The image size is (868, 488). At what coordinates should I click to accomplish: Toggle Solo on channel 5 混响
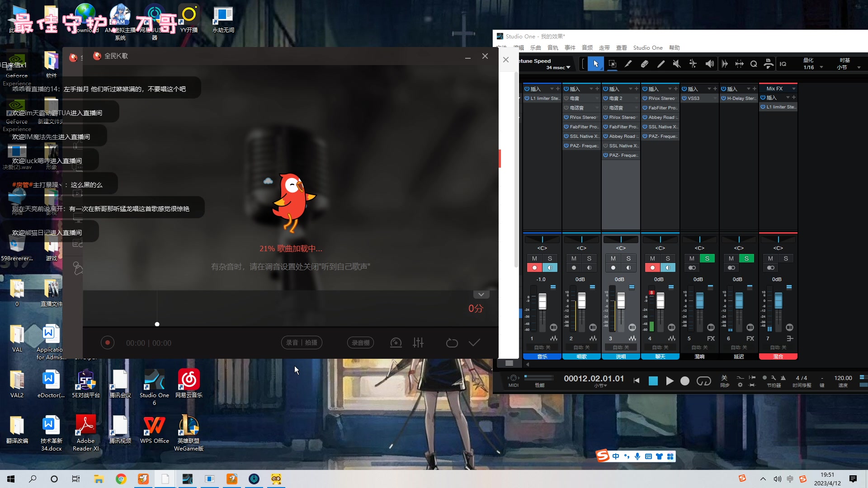click(x=707, y=258)
